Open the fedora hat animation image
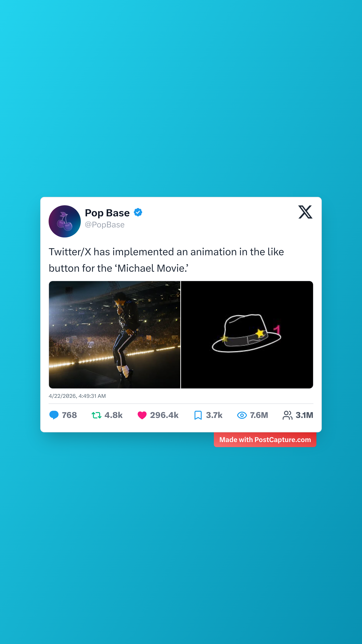 [247, 335]
